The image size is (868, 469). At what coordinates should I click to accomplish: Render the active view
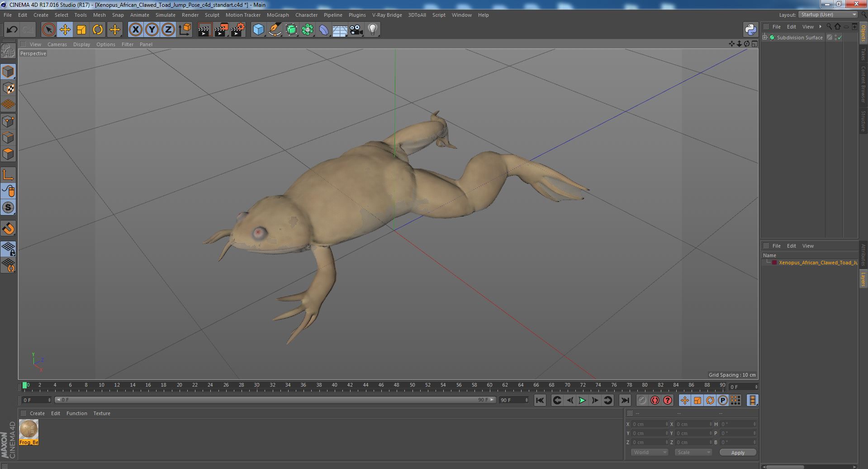[x=204, y=30]
